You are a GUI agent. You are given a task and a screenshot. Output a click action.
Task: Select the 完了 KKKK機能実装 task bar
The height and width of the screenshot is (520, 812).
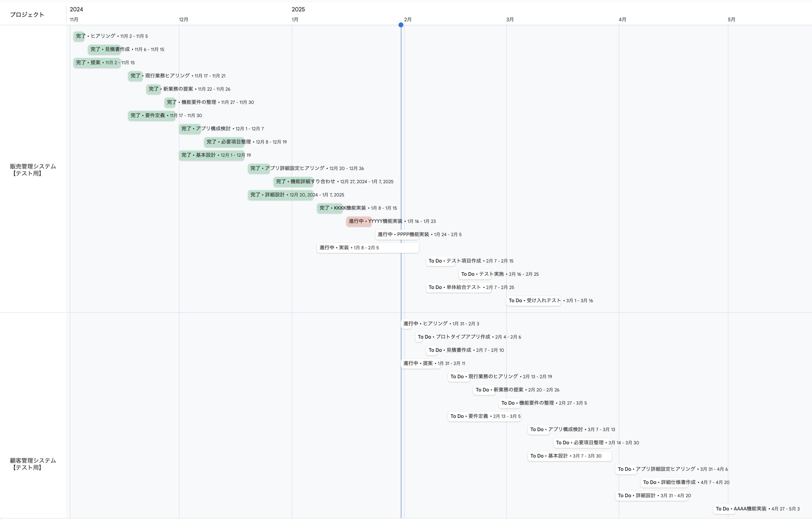click(x=330, y=208)
